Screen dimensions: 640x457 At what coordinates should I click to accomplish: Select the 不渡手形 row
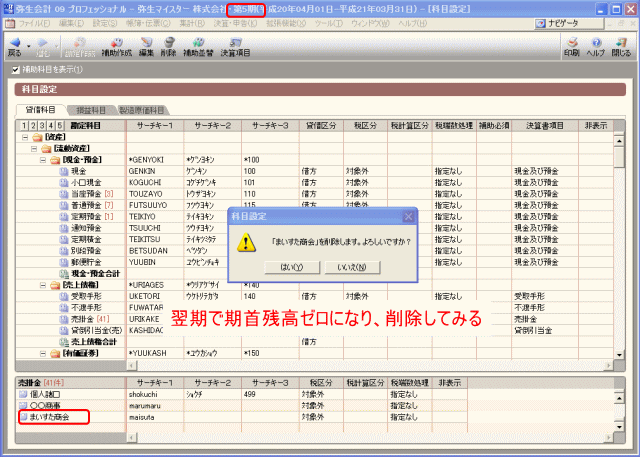tap(315, 308)
